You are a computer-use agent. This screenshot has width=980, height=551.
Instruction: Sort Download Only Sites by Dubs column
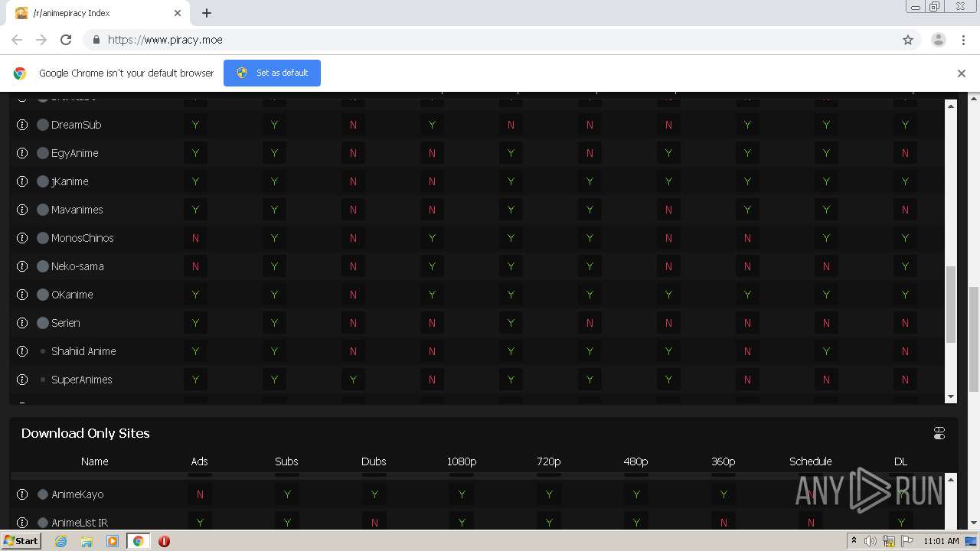coord(374,461)
